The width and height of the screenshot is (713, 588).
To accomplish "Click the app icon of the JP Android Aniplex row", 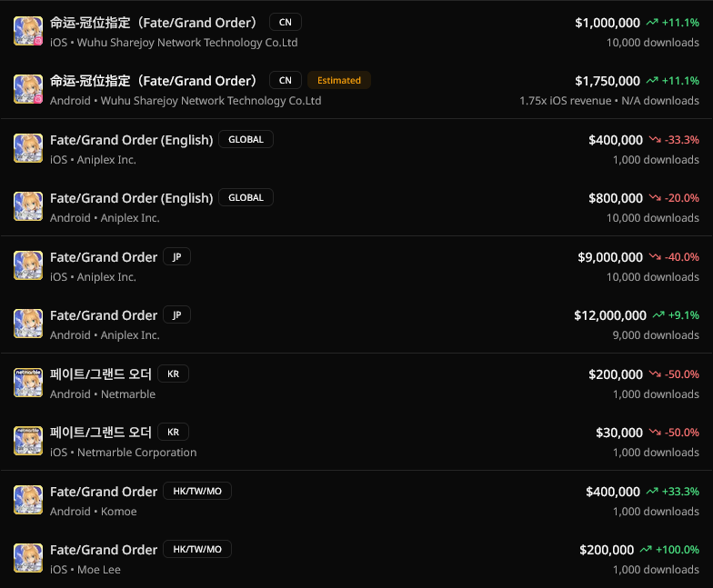I will click(x=28, y=324).
